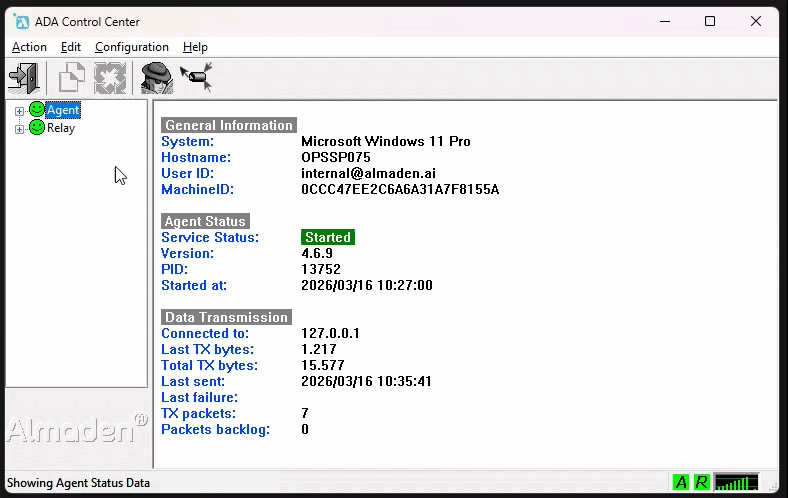Click the ADA Control Center title icon
The image size is (788, 498).
tap(22, 22)
